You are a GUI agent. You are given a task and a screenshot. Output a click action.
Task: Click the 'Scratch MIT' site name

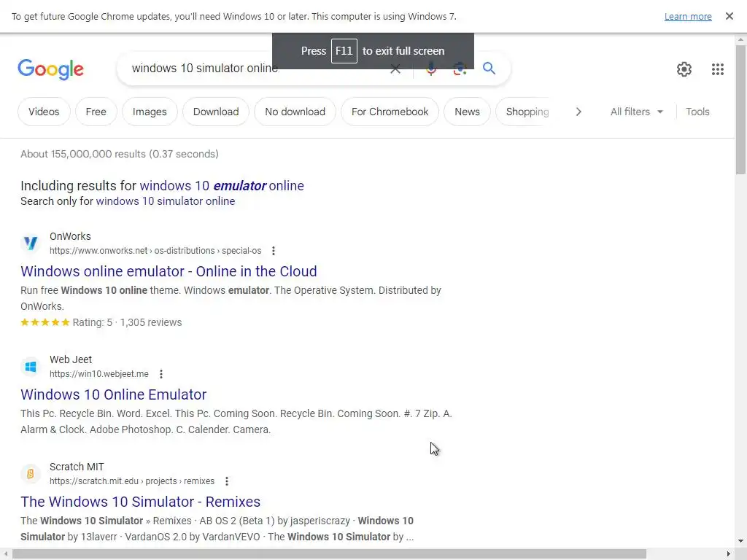click(77, 467)
